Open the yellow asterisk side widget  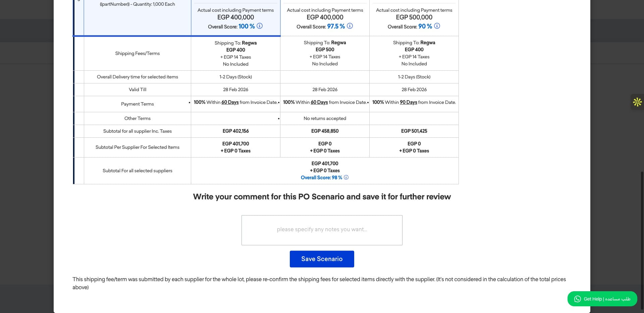click(x=637, y=102)
